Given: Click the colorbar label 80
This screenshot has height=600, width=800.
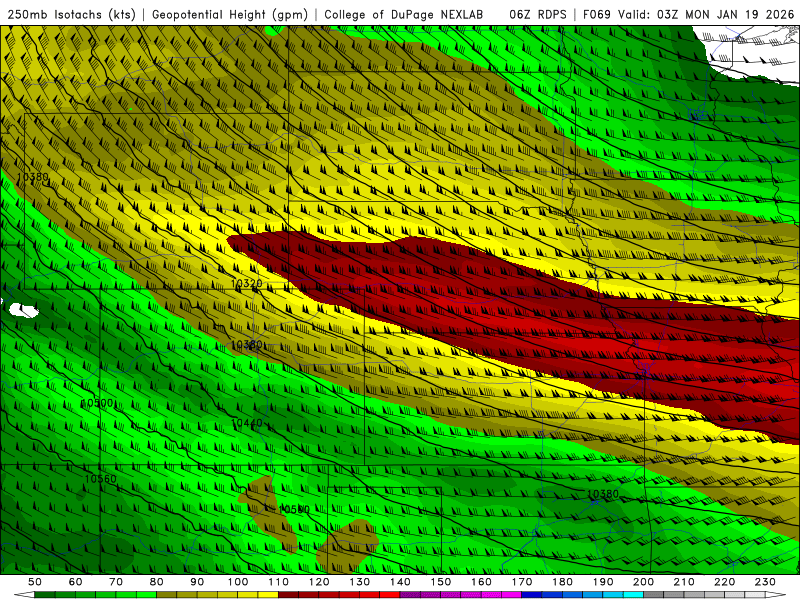Looking at the screenshot, I should tap(156, 582).
